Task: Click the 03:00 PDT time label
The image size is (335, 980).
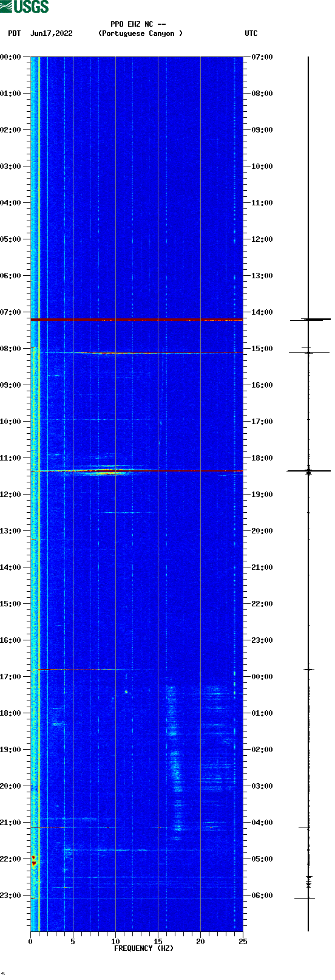Action: (x=11, y=166)
